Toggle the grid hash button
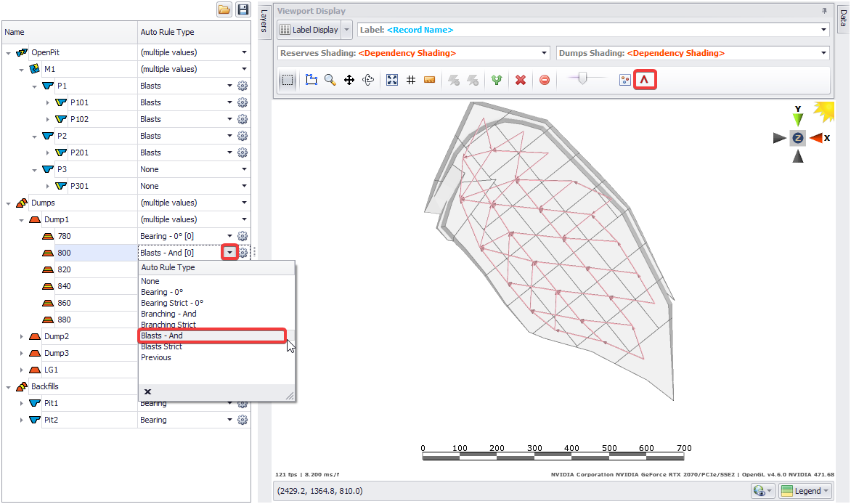The height and width of the screenshot is (504, 851). tap(411, 80)
